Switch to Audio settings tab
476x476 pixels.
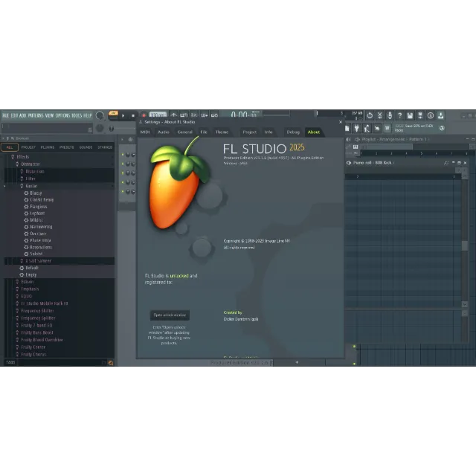pyautogui.click(x=164, y=132)
